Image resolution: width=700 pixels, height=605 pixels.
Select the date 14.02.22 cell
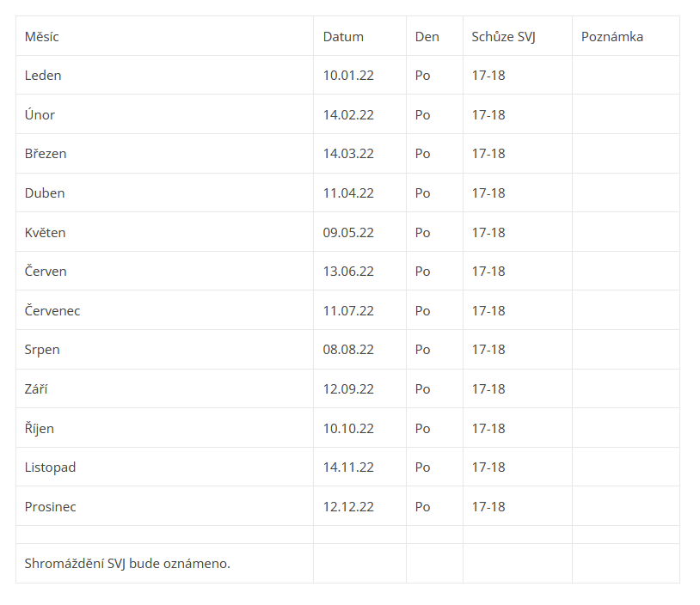(348, 115)
